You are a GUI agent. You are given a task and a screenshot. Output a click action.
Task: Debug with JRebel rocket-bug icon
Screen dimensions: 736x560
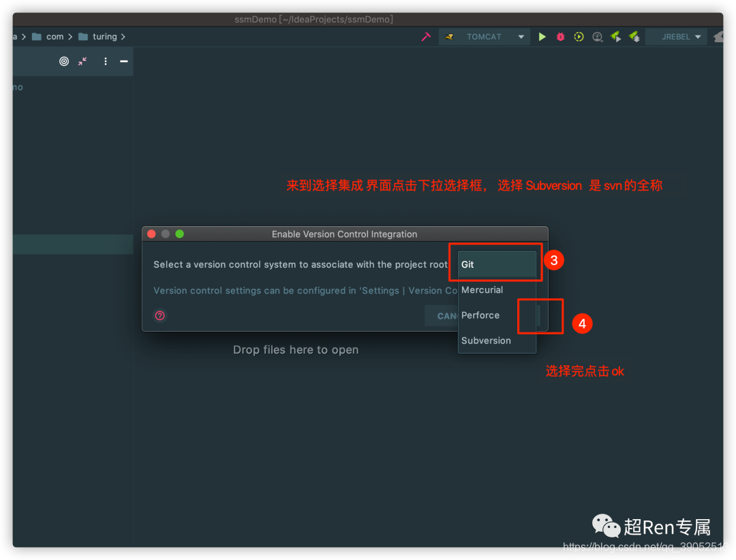(x=634, y=37)
